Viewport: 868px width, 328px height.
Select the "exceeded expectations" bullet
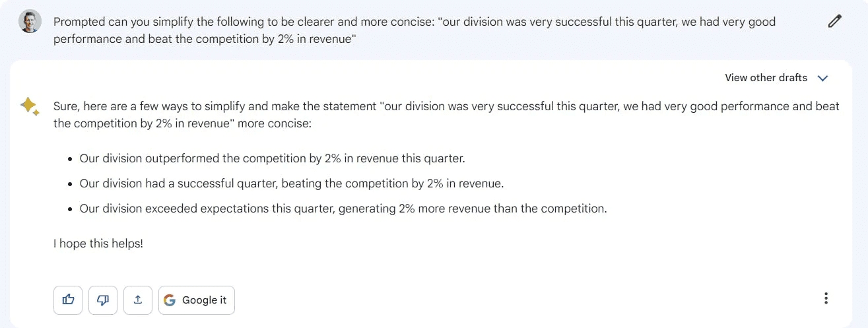(x=343, y=209)
